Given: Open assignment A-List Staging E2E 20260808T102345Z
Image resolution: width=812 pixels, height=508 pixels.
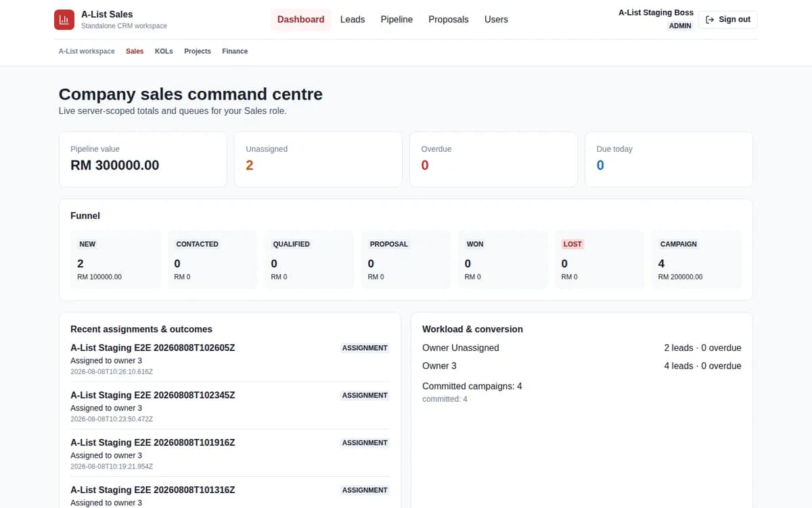Looking at the screenshot, I should coord(153,396).
